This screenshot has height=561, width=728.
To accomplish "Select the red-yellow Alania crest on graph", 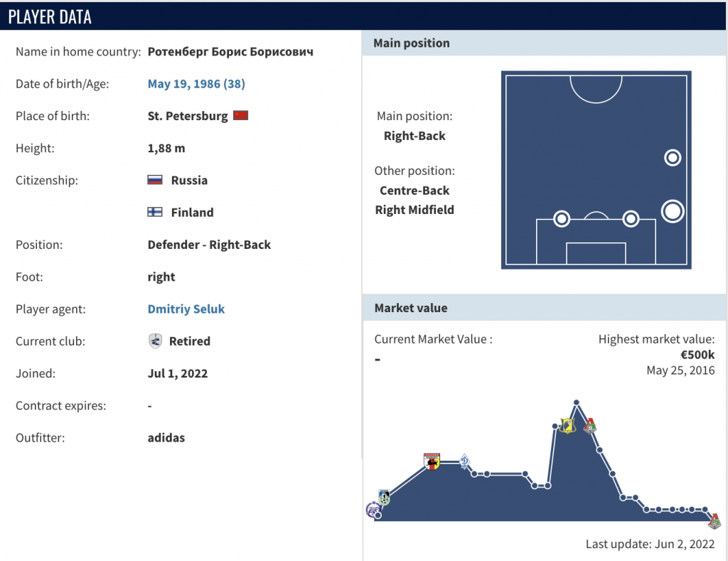I will pyautogui.click(x=432, y=462).
